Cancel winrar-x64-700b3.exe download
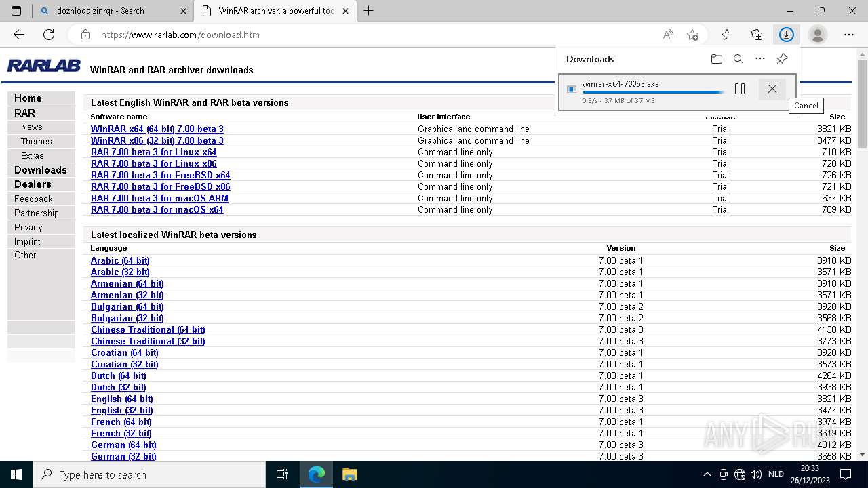This screenshot has height=488, width=868. click(772, 89)
